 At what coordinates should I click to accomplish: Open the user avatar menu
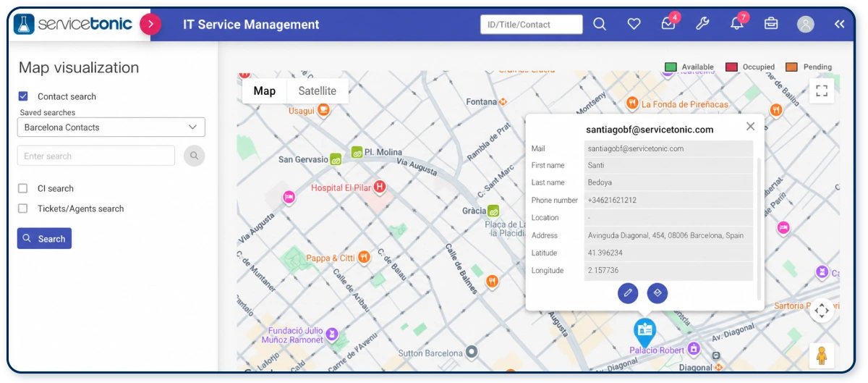pos(806,24)
